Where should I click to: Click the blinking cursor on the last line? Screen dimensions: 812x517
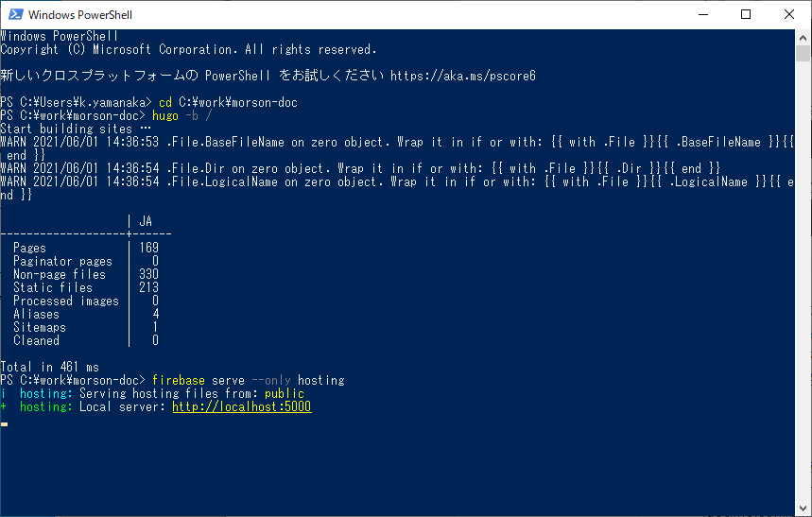tap(5, 423)
